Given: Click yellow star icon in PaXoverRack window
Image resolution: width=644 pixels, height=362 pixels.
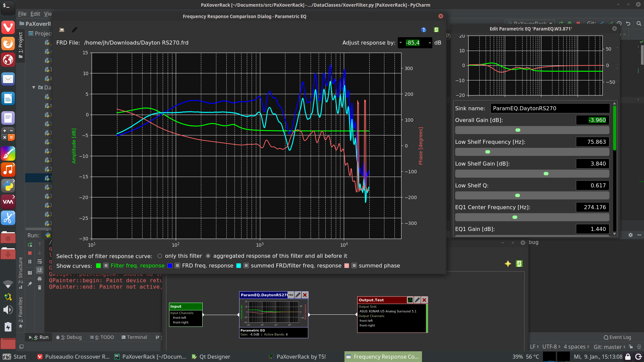Looking at the screenshot, I should pos(508,264).
